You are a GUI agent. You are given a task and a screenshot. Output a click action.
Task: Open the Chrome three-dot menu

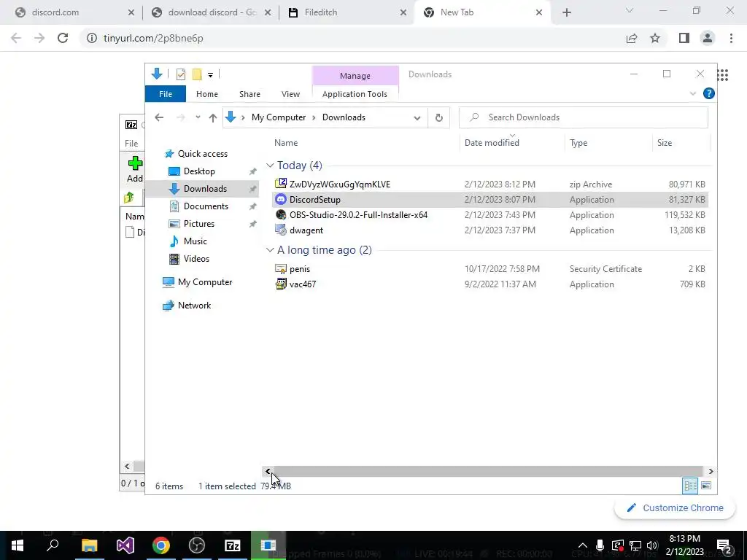pos(731,38)
